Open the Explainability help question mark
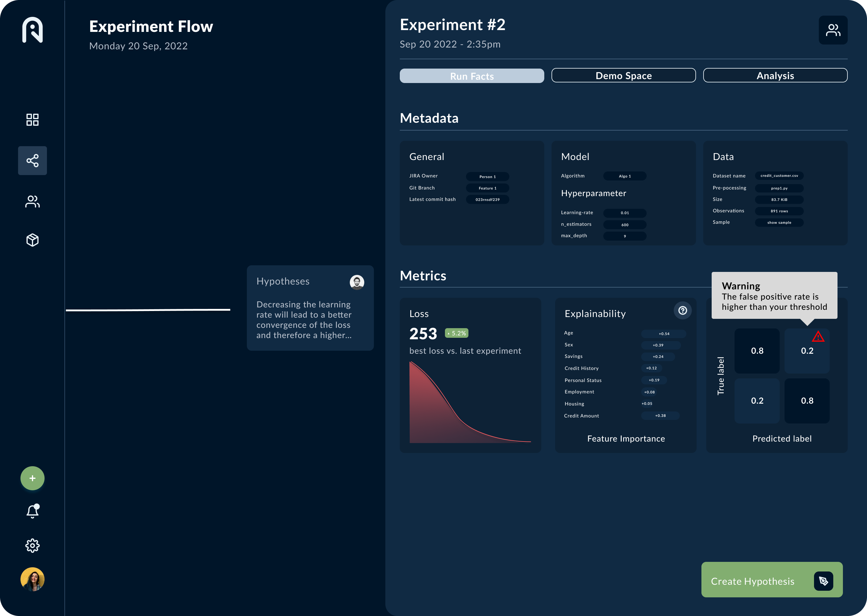867x616 pixels. coord(682,311)
